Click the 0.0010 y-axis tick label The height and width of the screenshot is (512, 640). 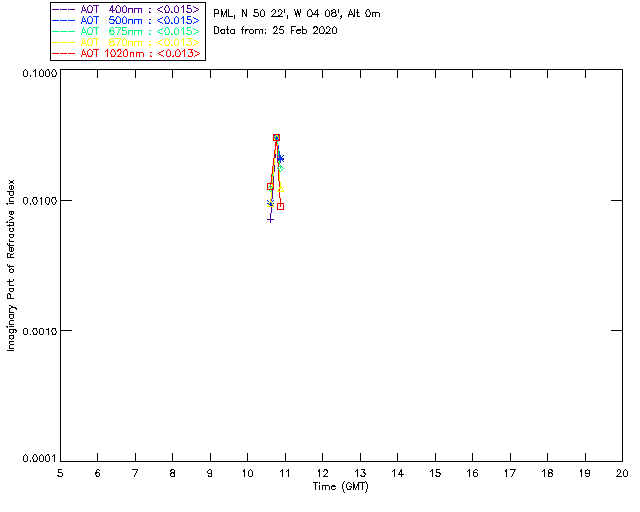[x=40, y=331]
